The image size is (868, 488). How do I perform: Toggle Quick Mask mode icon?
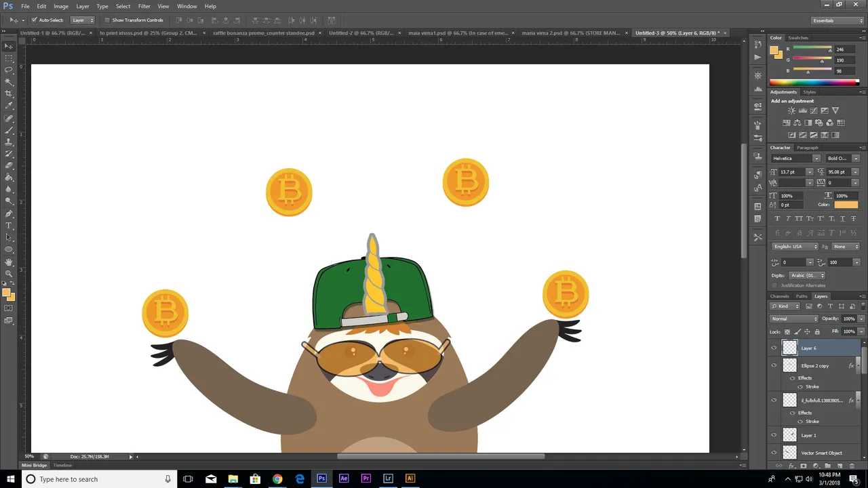click(x=9, y=308)
